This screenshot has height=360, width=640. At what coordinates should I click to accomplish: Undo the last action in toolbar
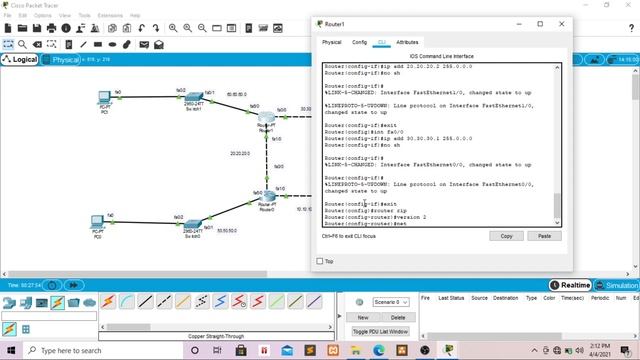tap(142, 28)
